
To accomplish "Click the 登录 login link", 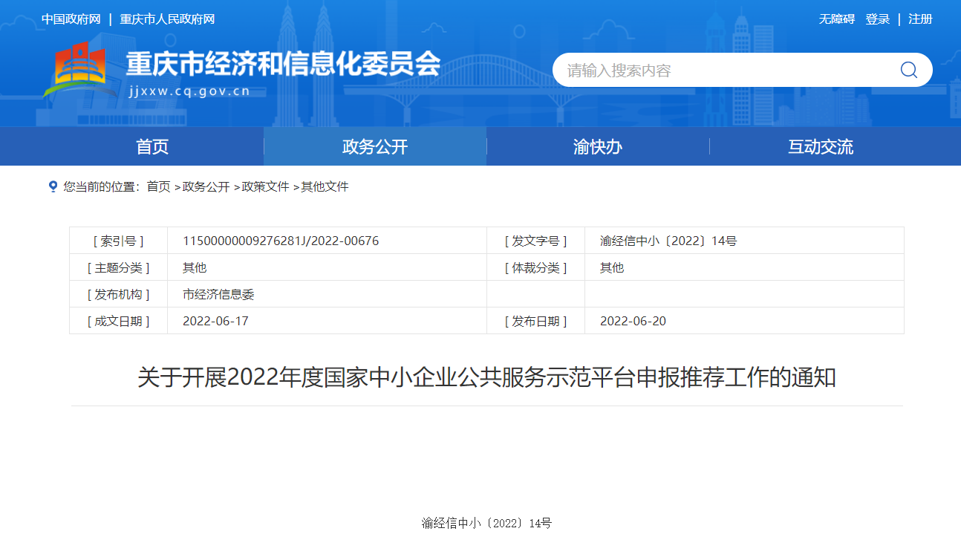I will pyautogui.click(x=877, y=19).
